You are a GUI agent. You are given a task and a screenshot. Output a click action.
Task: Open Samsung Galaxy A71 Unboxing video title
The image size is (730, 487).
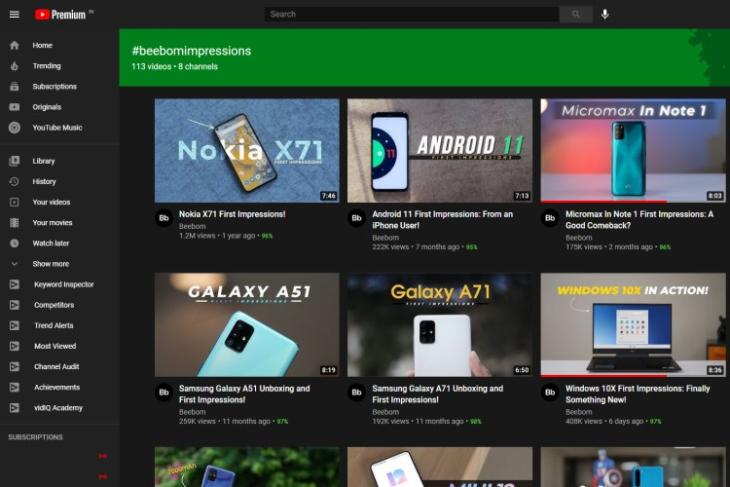coord(437,394)
